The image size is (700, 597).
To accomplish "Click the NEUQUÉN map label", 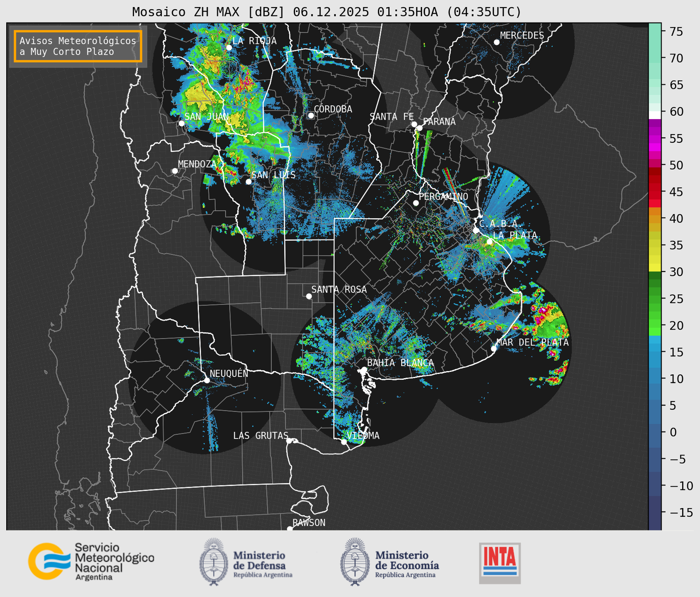I will point(229,373).
